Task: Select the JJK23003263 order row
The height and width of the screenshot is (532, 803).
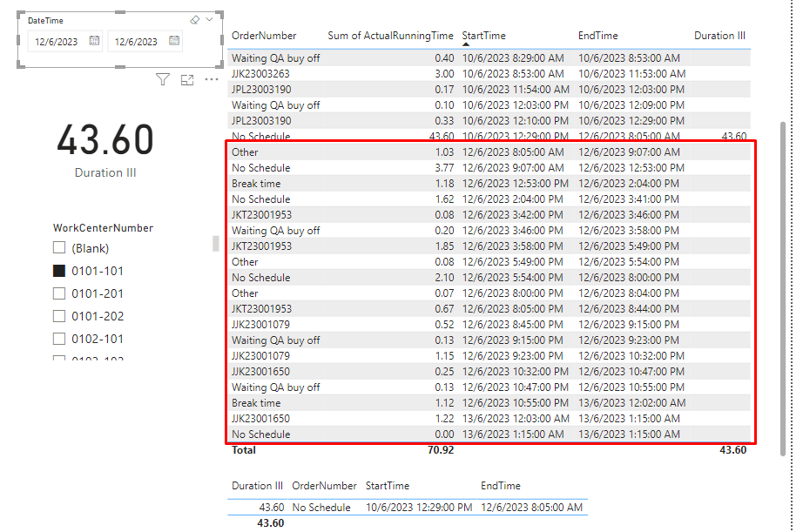Action: click(489, 74)
